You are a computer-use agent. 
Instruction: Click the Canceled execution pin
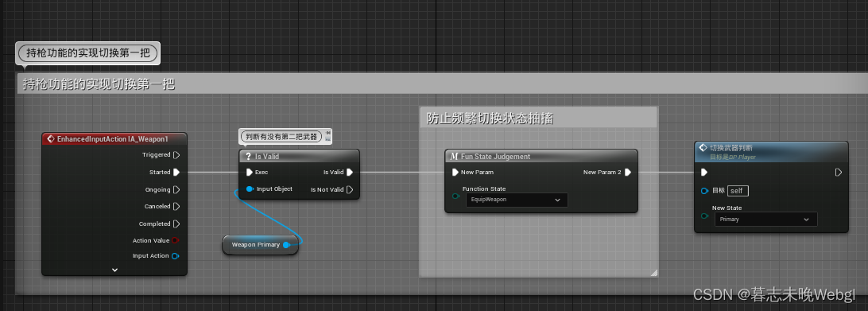click(176, 206)
